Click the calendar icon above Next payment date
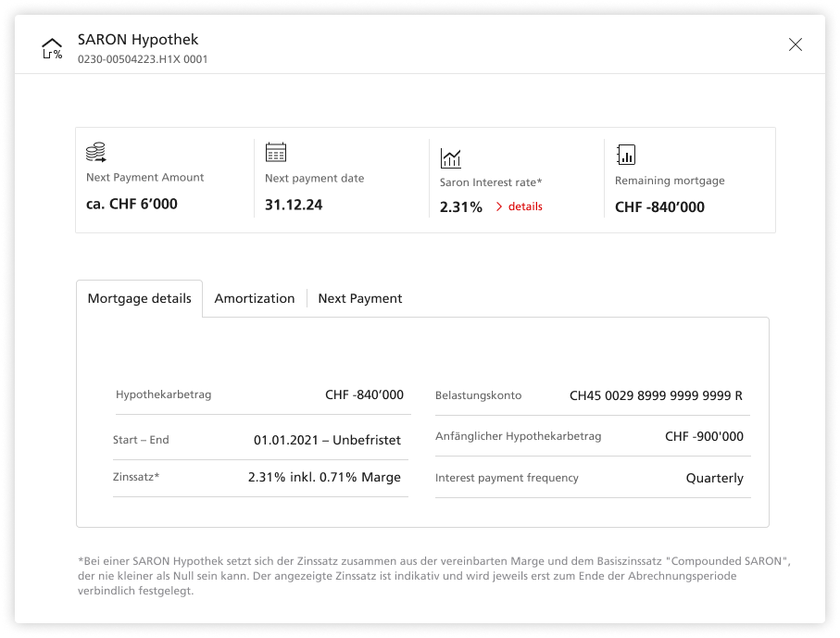The image size is (840, 638). point(276,152)
